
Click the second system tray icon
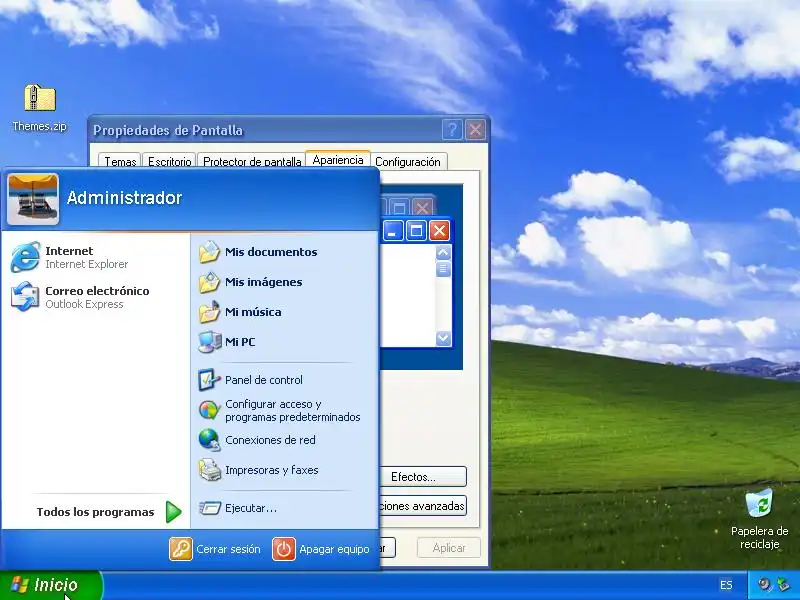(783, 585)
